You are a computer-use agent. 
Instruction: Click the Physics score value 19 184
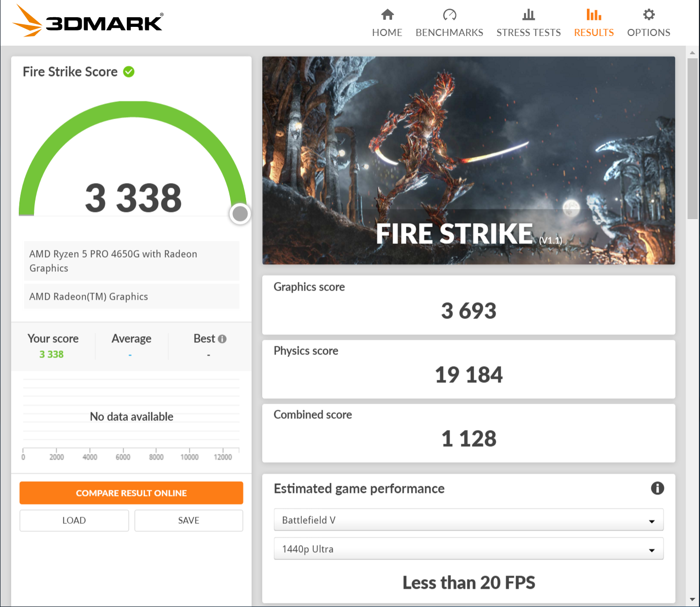point(469,375)
